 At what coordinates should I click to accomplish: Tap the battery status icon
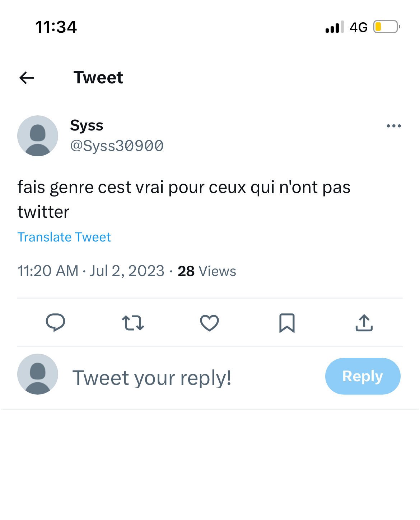pyautogui.click(x=386, y=27)
